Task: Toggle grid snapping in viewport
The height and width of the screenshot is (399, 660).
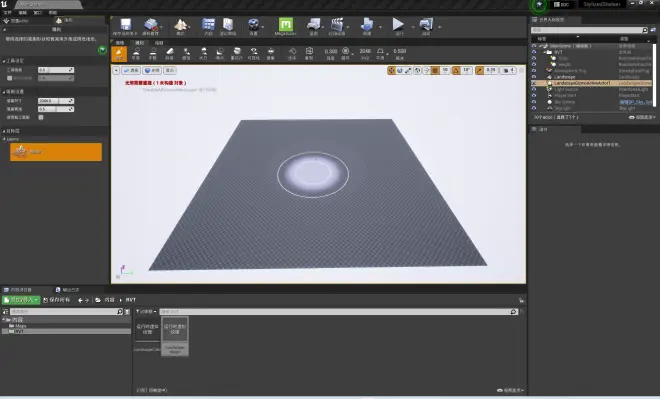Action: pyautogui.click(x=435, y=70)
